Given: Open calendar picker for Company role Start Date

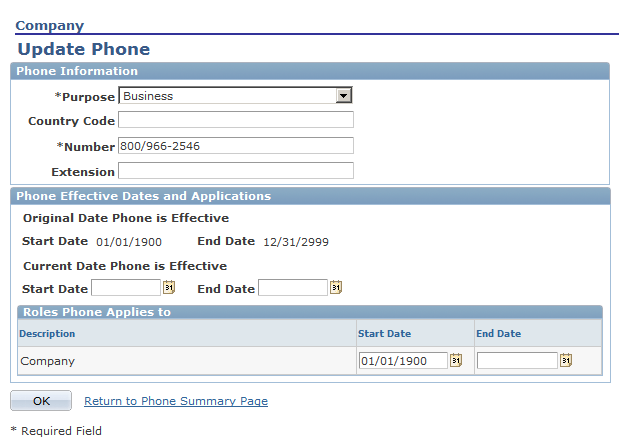Looking at the screenshot, I should pyautogui.click(x=456, y=360).
